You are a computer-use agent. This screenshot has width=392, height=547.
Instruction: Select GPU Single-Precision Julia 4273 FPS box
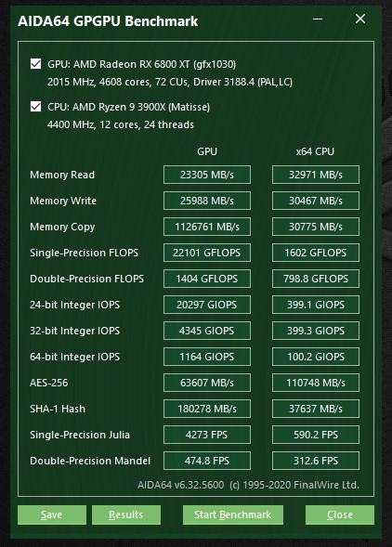[x=207, y=435]
